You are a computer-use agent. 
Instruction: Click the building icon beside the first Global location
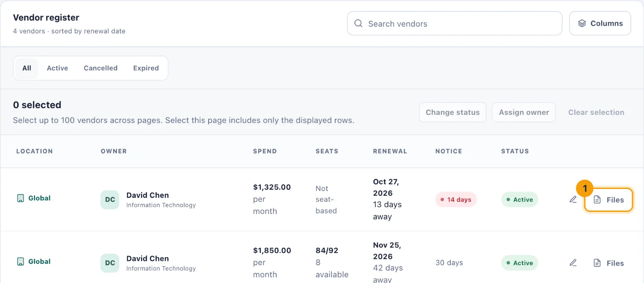click(20, 198)
